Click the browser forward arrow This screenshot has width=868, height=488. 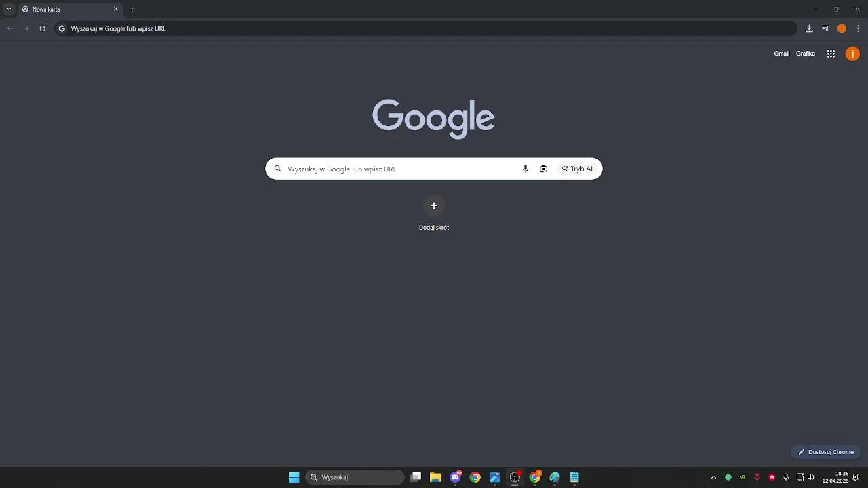click(x=26, y=28)
